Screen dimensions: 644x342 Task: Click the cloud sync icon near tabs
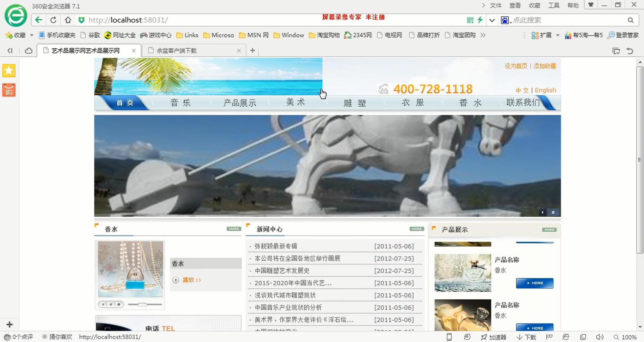[x=29, y=51]
